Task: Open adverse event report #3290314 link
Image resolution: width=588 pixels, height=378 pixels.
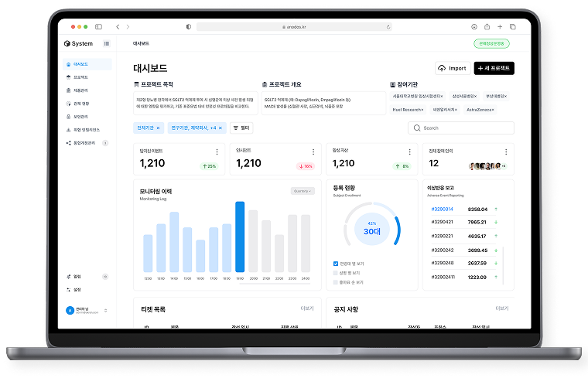Action: tap(442, 209)
